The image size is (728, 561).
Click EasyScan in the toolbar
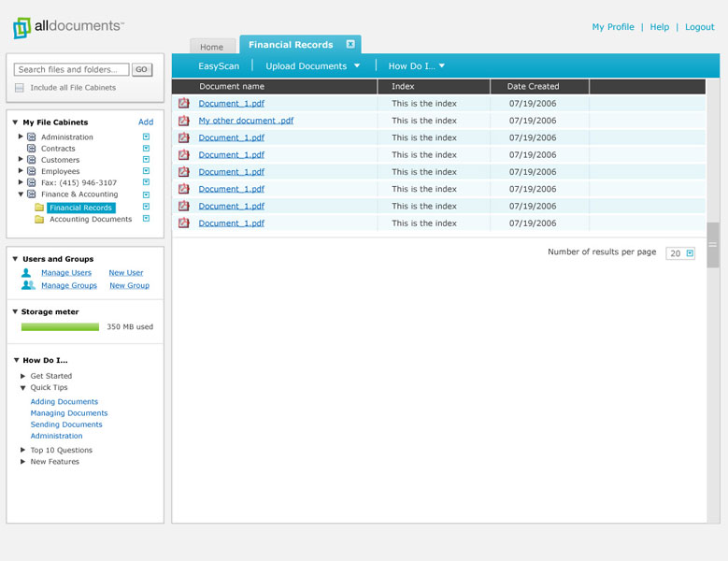click(x=218, y=66)
